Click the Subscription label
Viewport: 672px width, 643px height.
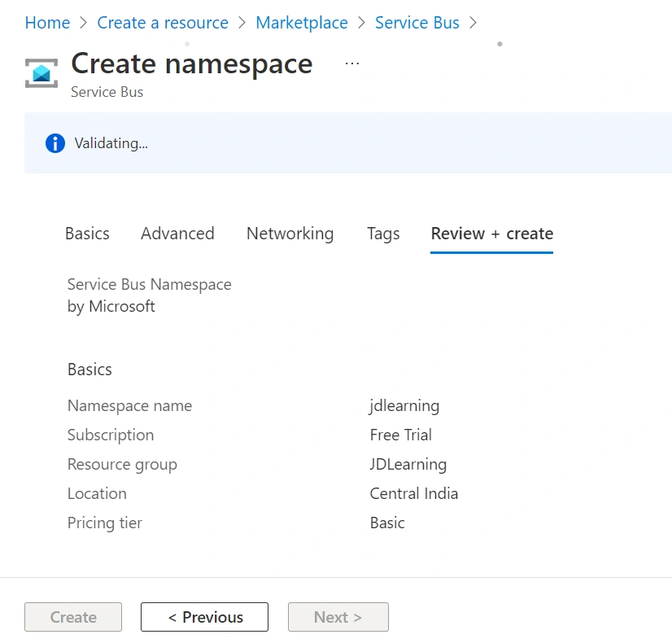(111, 435)
